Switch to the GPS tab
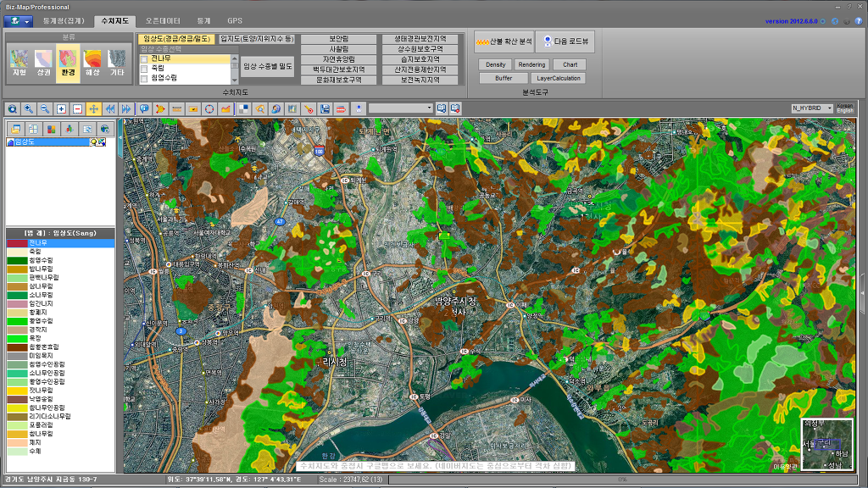This screenshot has width=868, height=488. pos(234,20)
